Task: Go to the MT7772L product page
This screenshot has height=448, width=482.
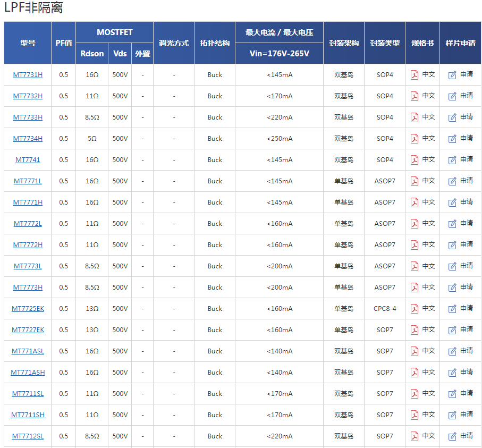Action: [28, 224]
